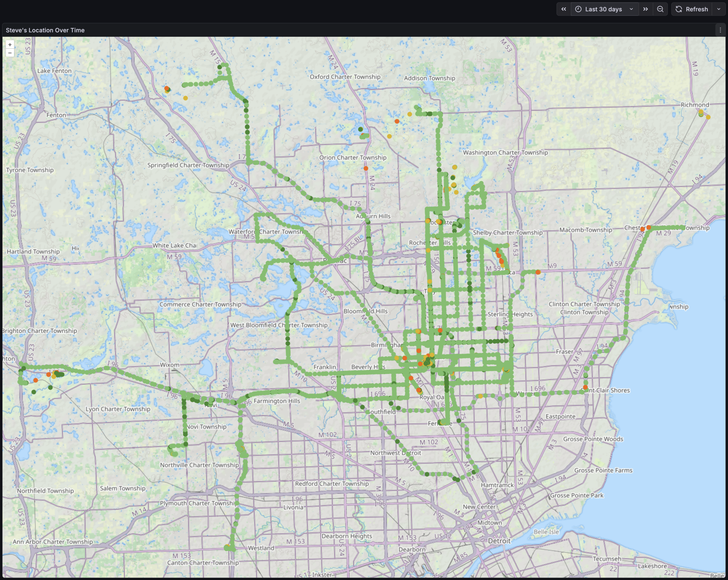Open the panel menu three-dots icon

tap(720, 30)
